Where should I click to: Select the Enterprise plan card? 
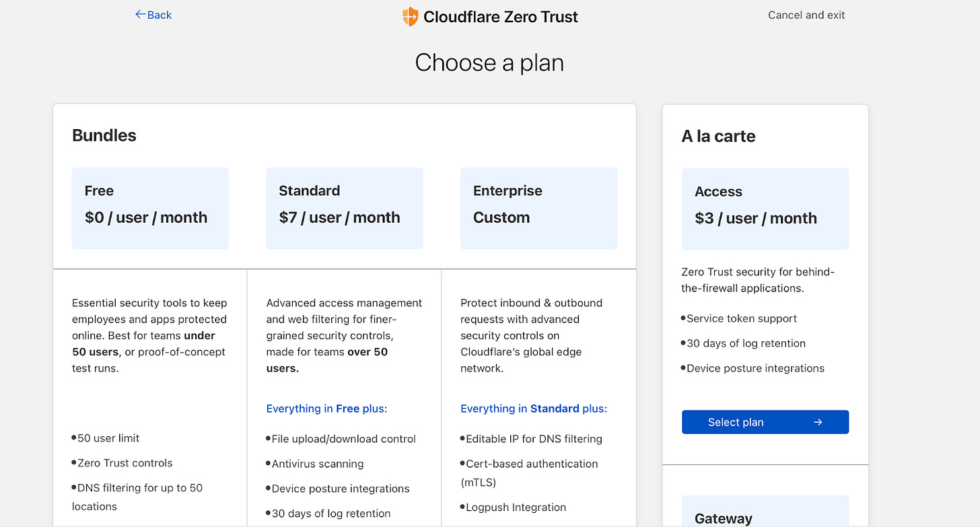[538, 208]
